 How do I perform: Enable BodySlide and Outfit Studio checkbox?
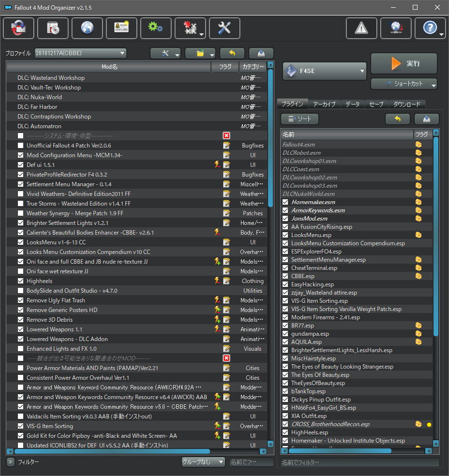pyautogui.click(x=21, y=291)
